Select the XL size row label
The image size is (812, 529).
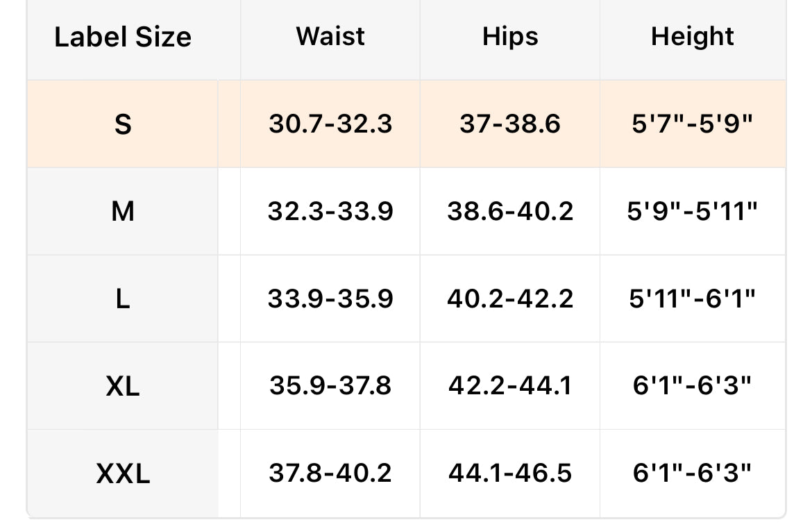pyautogui.click(x=123, y=387)
